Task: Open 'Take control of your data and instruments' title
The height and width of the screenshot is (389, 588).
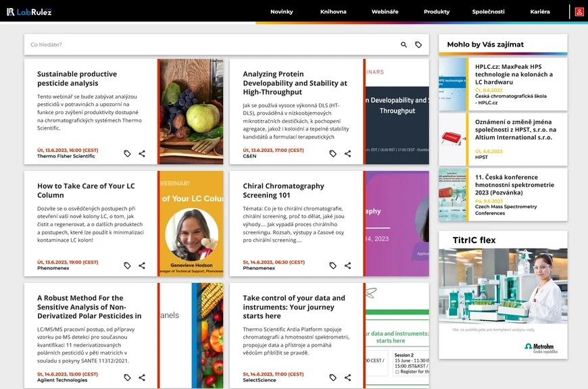Action: [x=294, y=307]
